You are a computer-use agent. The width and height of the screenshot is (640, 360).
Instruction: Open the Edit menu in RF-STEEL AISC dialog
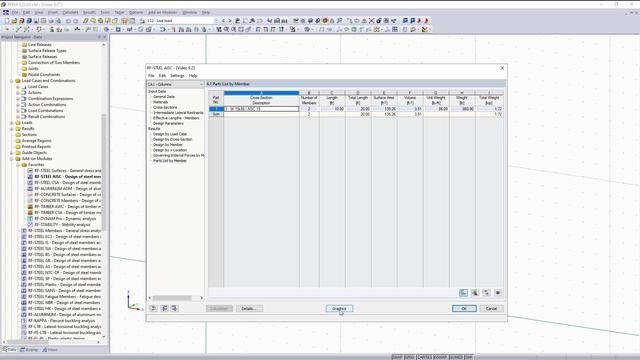click(162, 76)
